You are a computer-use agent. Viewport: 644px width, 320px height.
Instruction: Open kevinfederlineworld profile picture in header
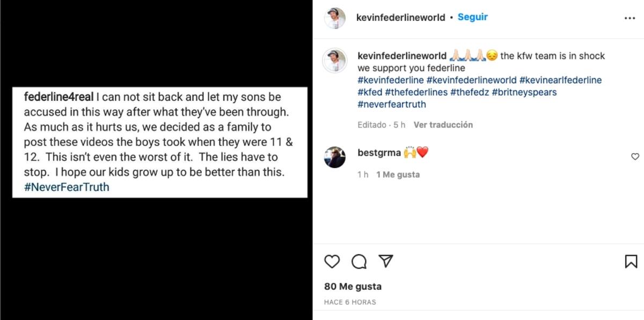pyautogui.click(x=335, y=18)
